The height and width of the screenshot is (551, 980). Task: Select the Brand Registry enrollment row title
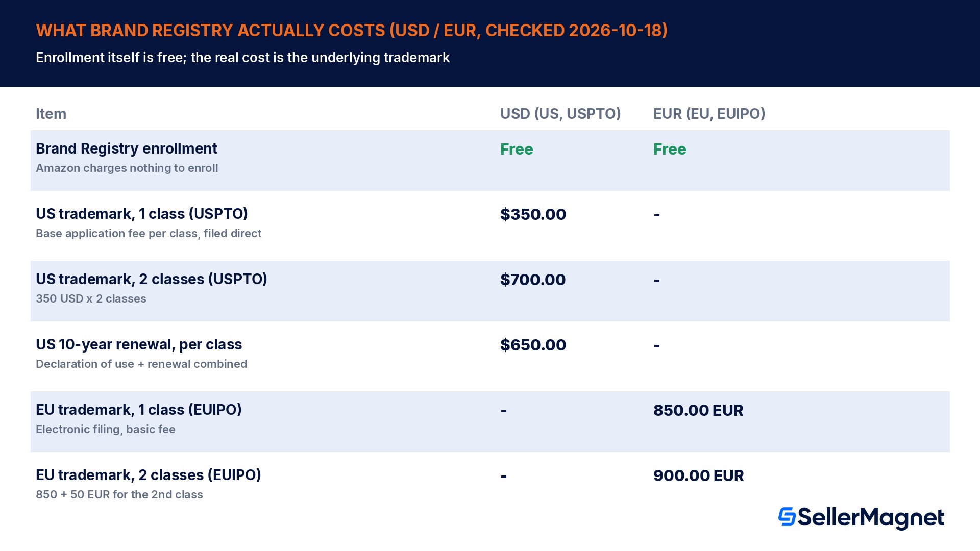click(x=127, y=148)
